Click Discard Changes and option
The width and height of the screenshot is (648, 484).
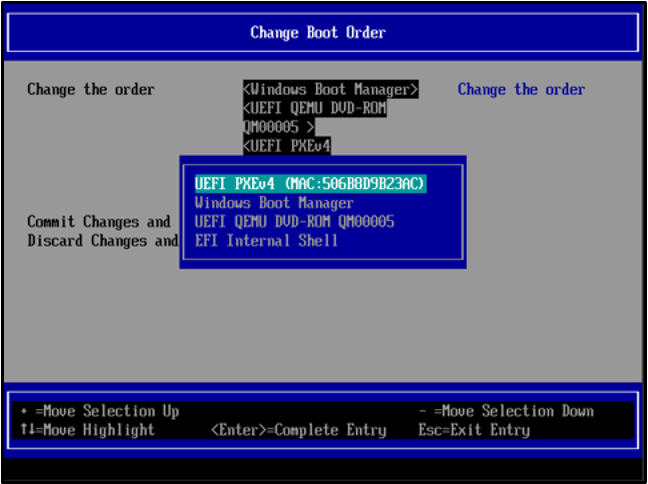click(x=103, y=241)
